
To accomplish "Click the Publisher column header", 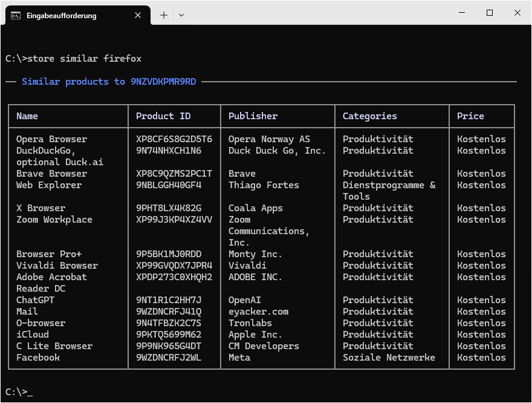I will [253, 116].
